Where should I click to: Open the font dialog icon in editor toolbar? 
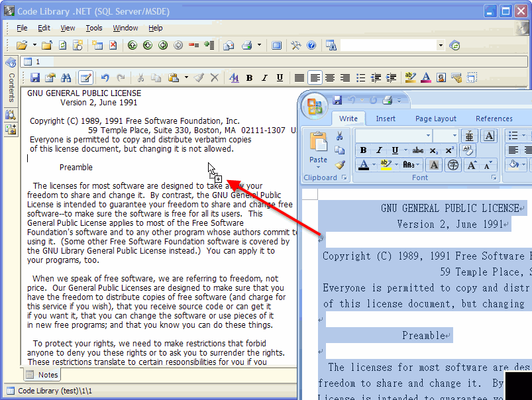point(234,78)
